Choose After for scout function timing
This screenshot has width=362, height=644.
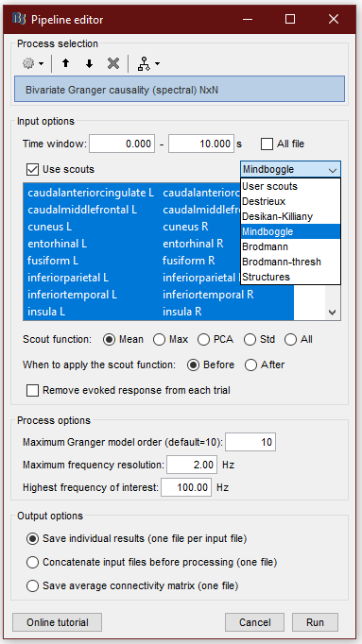[250, 364]
